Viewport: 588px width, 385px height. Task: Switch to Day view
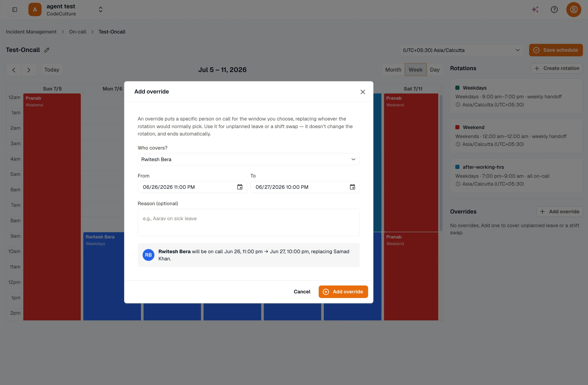pos(435,70)
